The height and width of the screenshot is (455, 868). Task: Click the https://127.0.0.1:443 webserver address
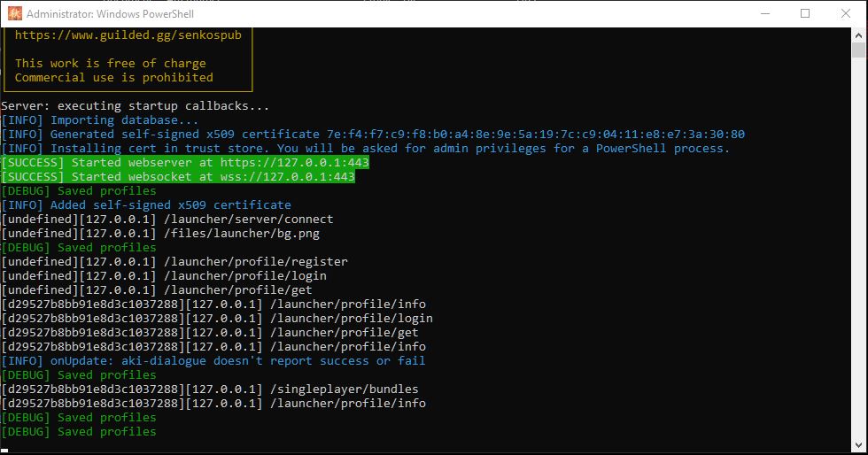point(294,163)
